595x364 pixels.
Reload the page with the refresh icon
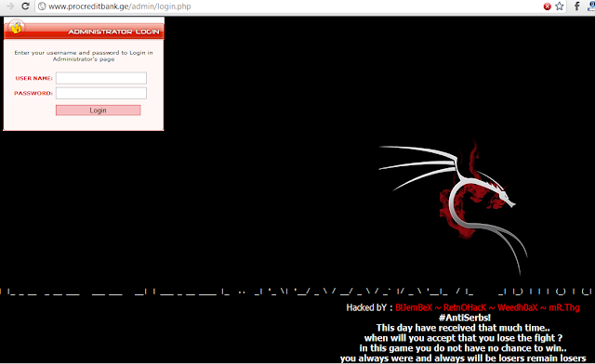pyautogui.click(x=25, y=6)
